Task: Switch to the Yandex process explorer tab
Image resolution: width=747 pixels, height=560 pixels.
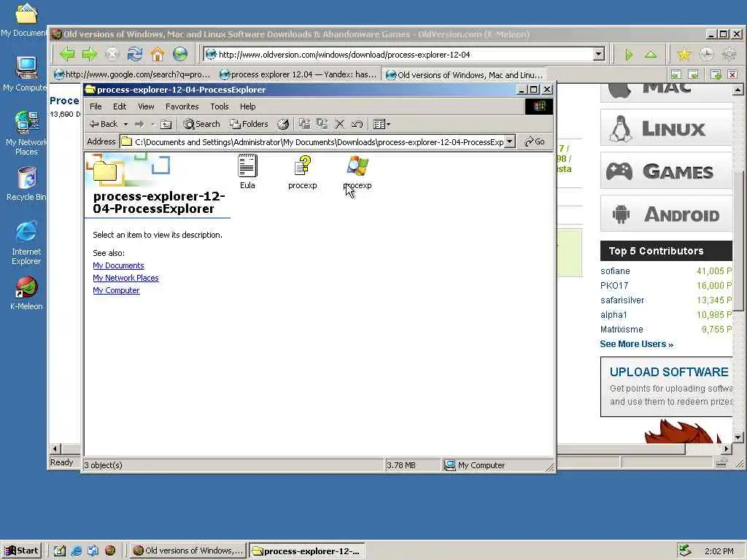Action: 298,75
